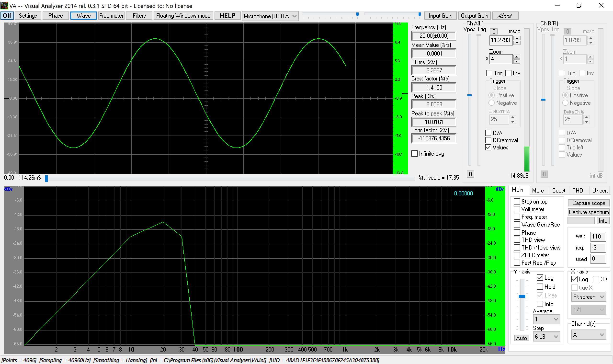This screenshot has width=613, height=364.
Task: Open the Settings window
Action: click(x=28, y=16)
